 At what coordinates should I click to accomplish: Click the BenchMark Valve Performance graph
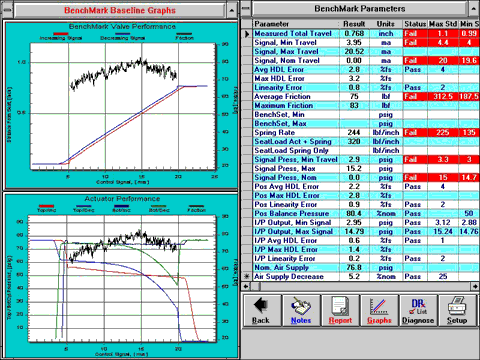click(123, 106)
